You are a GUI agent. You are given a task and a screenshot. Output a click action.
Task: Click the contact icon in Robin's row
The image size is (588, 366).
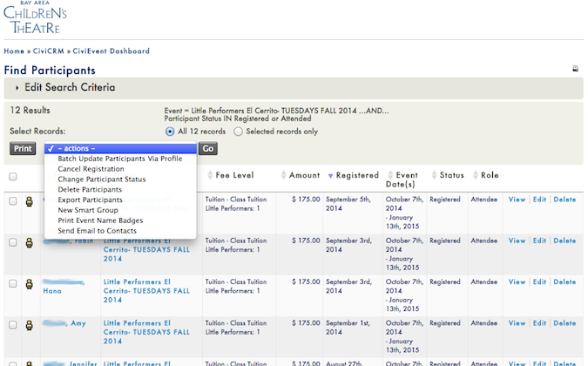(29, 241)
